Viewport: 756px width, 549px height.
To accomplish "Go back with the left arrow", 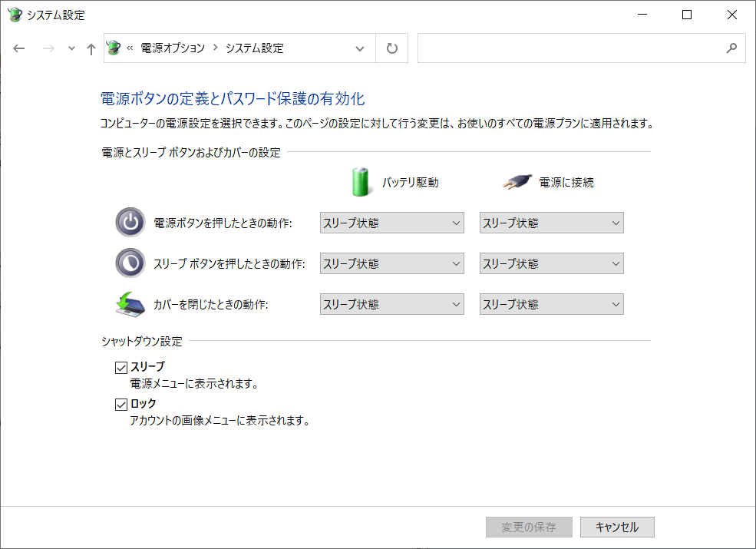I will (18, 48).
